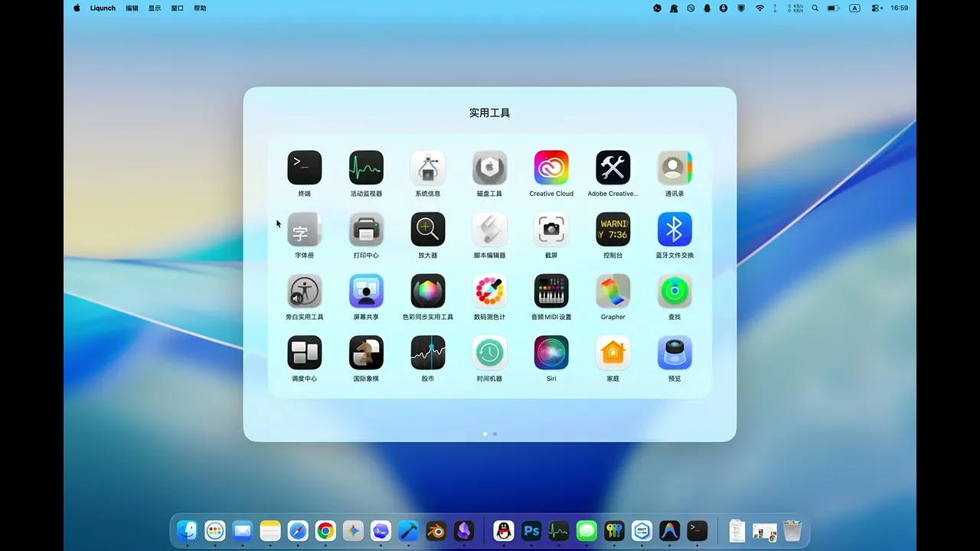The image size is (980, 551).
Task: Open 时间机器 (Time Machine)
Action: (489, 353)
